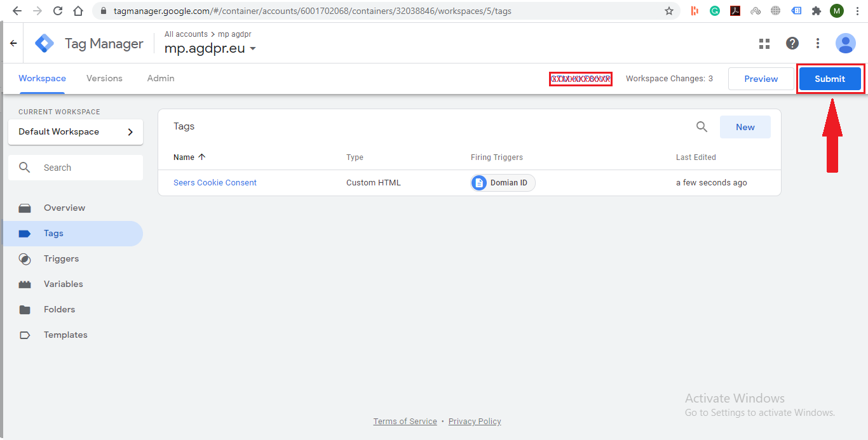The width and height of the screenshot is (868, 440).
Task: Expand the Default Workspace selector
Action: pyautogui.click(x=76, y=131)
